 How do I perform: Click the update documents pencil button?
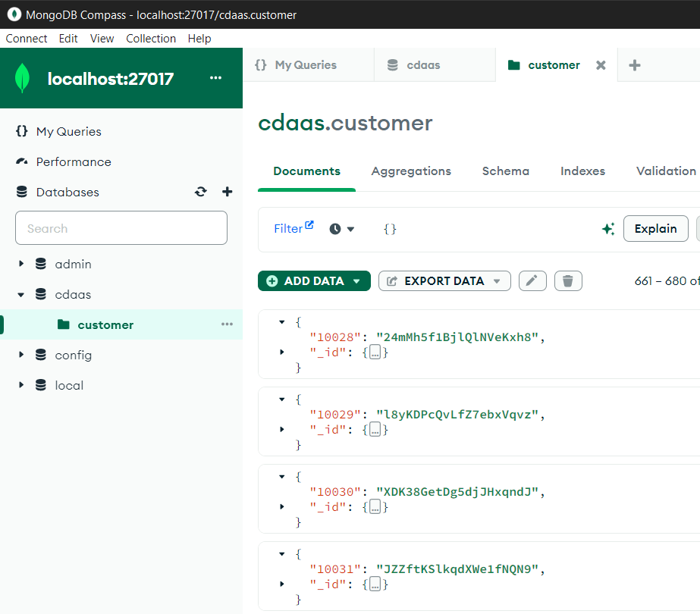tap(532, 281)
